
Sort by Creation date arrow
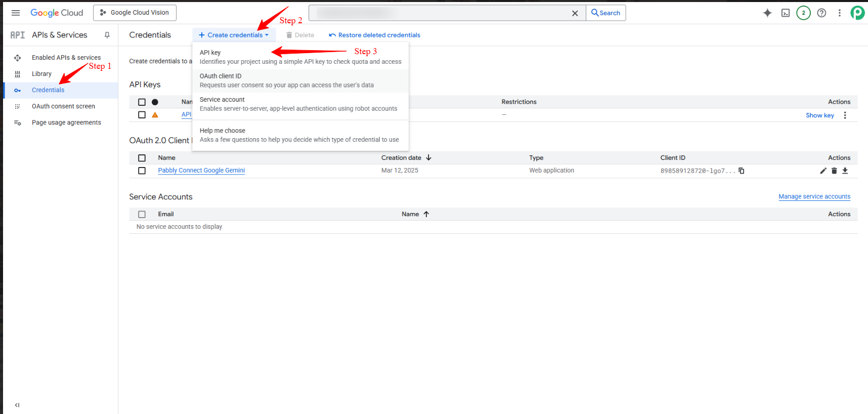[428, 158]
